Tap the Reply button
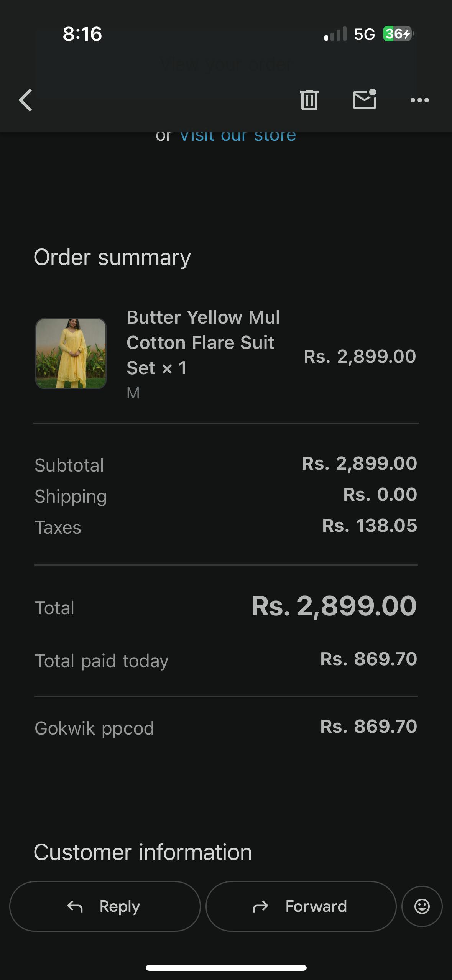 click(x=105, y=906)
